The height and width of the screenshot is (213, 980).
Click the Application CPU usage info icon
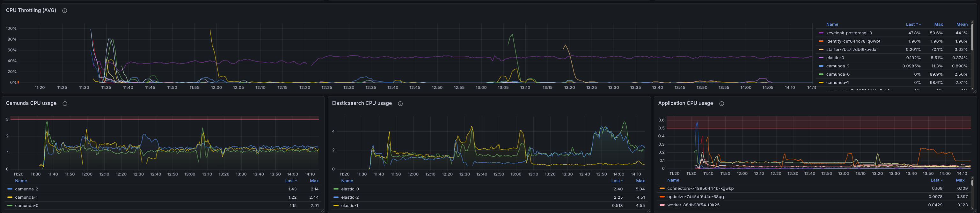coord(722,104)
